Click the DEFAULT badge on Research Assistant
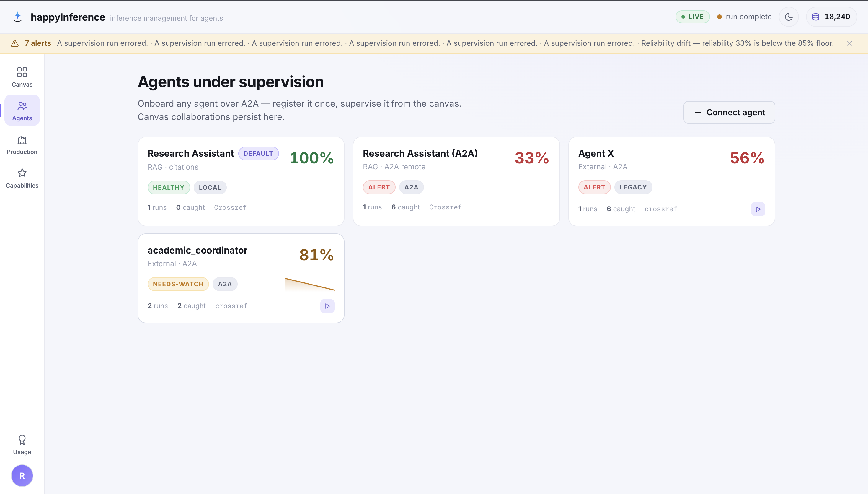Image resolution: width=868 pixels, height=494 pixels. click(x=258, y=153)
